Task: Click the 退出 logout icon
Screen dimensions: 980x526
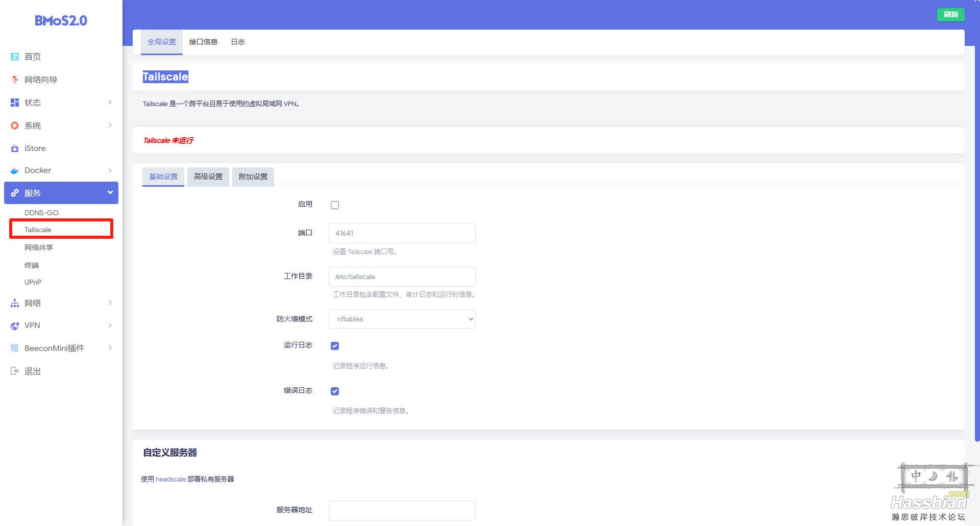Action: pyautogui.click(x=15, y=371)
